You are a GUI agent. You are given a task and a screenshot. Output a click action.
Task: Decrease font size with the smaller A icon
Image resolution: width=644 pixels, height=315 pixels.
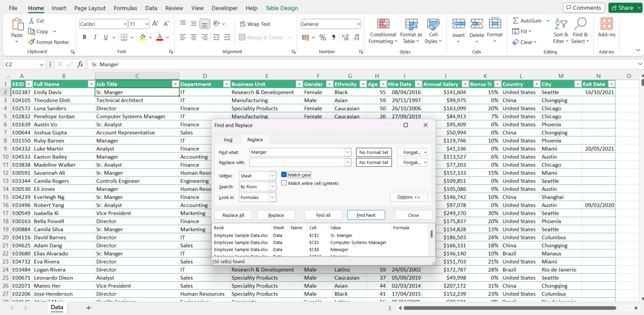(167, 24)
